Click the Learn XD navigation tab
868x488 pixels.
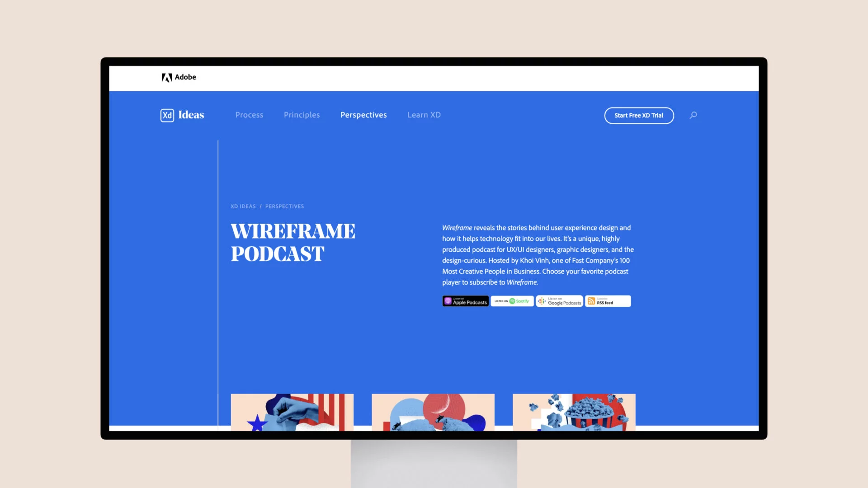click(x=424, y=114)
